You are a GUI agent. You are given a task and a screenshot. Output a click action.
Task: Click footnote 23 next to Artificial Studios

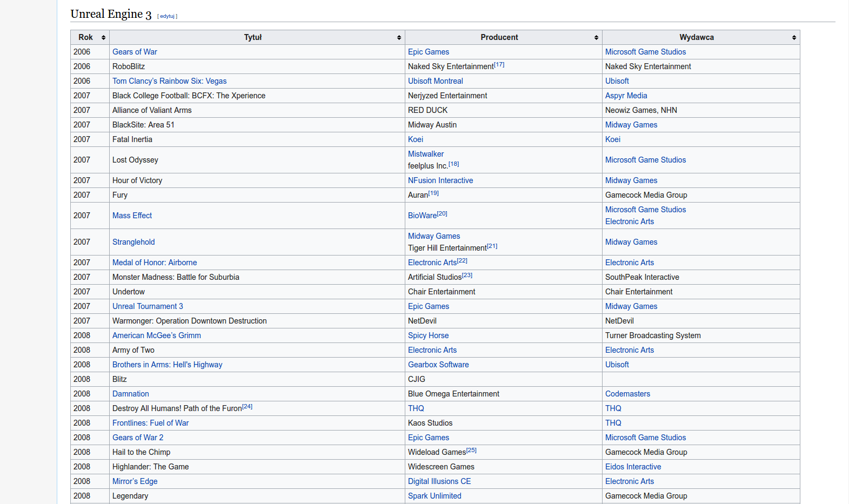[467, 275]
